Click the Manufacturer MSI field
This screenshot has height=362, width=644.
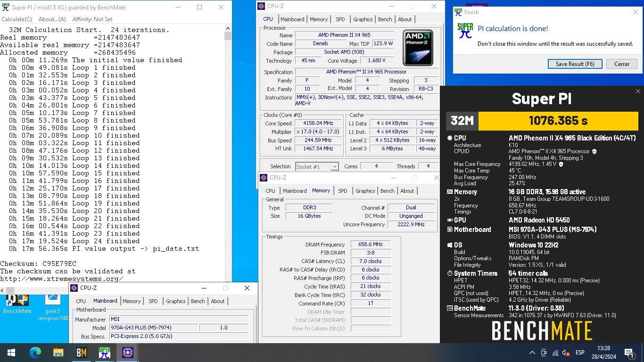point(179,319)
